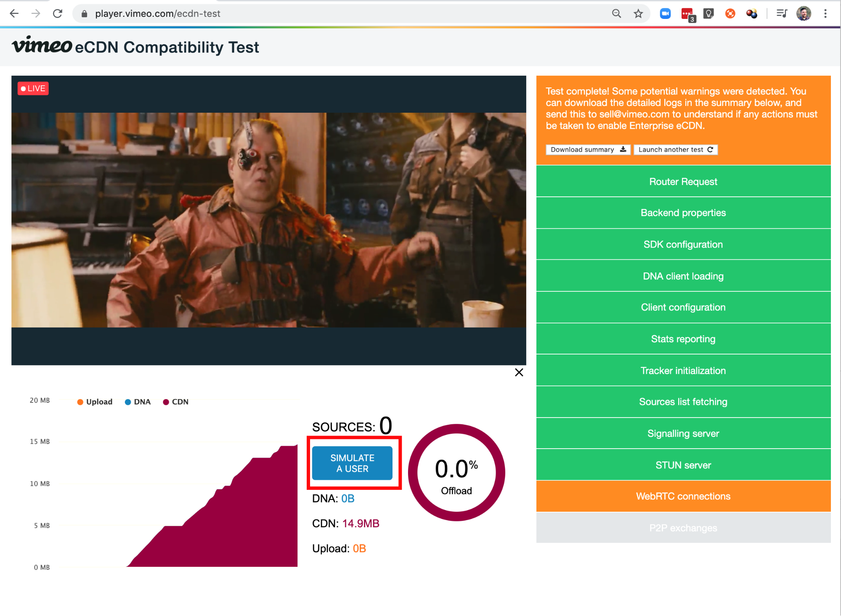Open the Chrome profile avatar
841x616 pixels.
(x=804, y=13)
